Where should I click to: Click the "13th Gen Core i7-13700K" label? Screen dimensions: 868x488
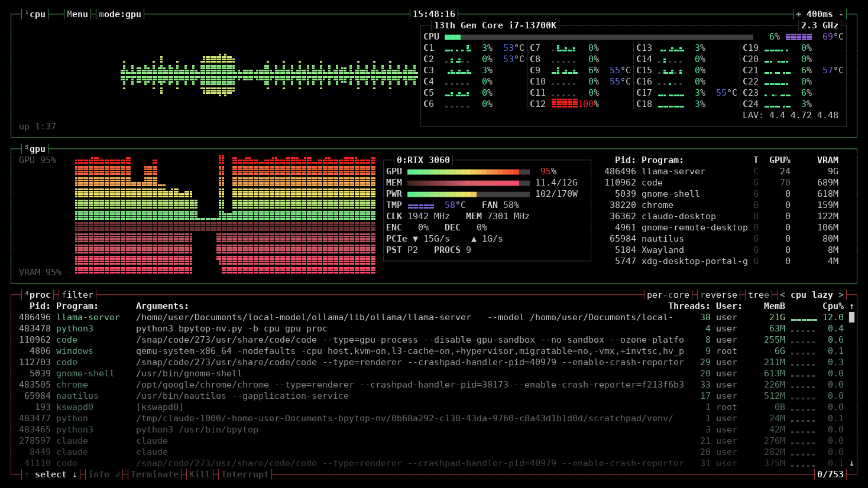(495, 25)
